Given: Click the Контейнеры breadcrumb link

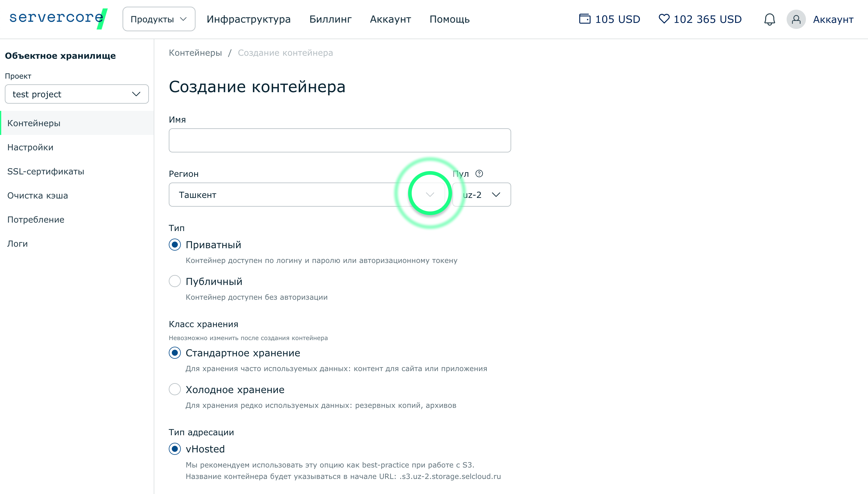Looking at the screenshot, I should coord(195,53).
